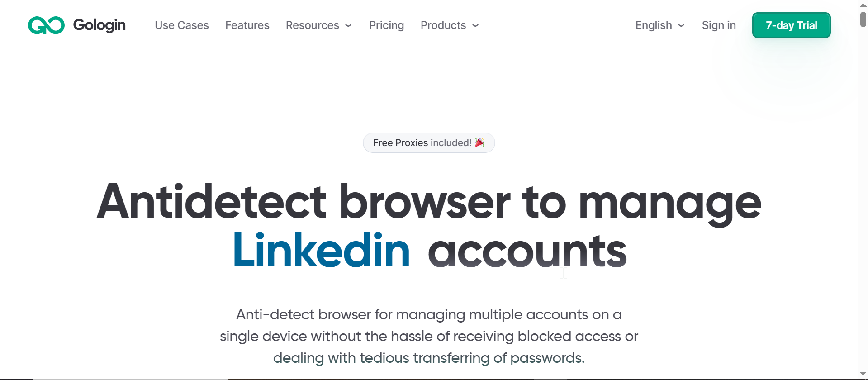Image resolution: width=868 pixels, height=380 pixels.
Task: Click the Free Proxies included badge
Action: click(x=422, y=143)
